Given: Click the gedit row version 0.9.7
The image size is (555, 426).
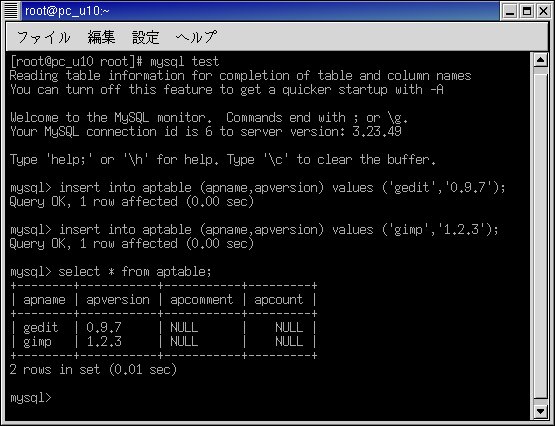Looking at the screenshot, I should (104, 327).
